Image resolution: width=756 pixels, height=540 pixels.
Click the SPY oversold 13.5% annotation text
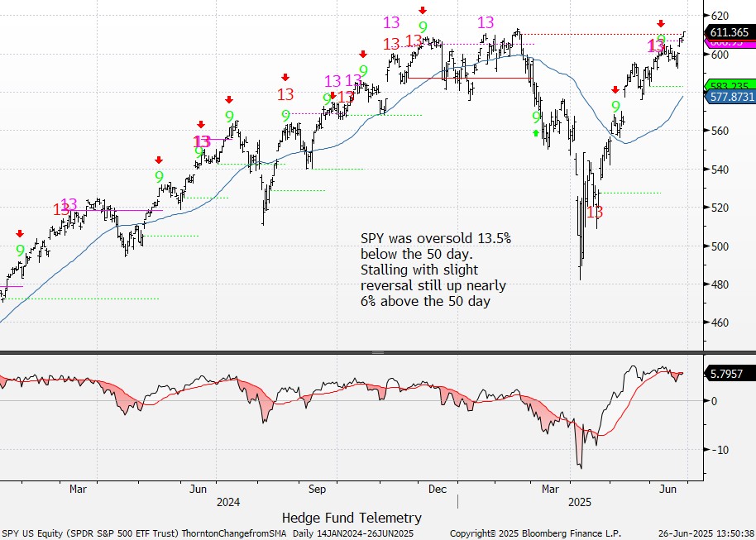[x=435, y=270]
